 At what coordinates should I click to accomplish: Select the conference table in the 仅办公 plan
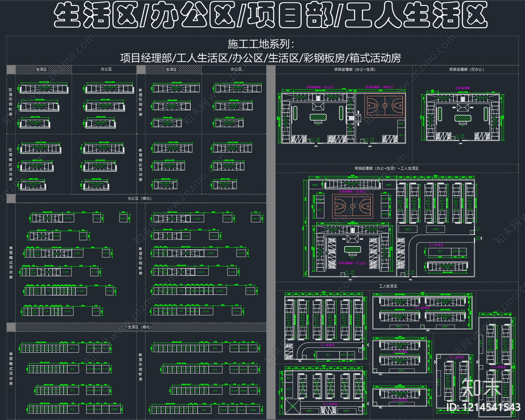pyautogui.click(x=463, y=118)
